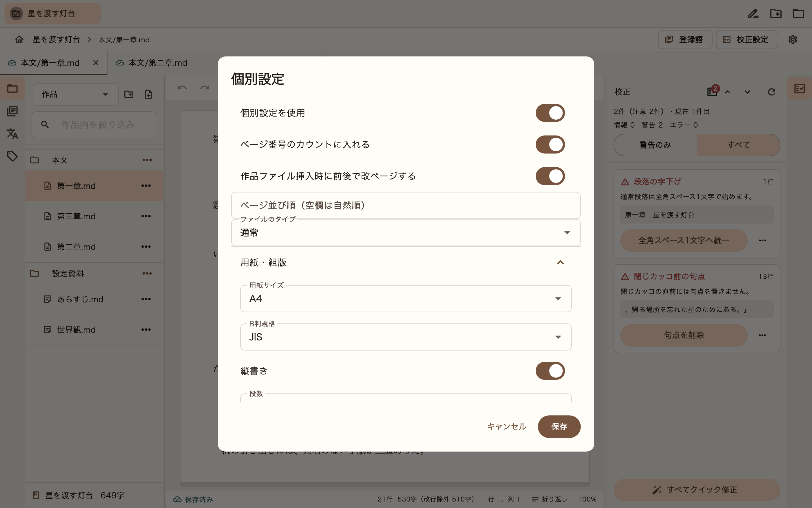The height and width of the screenshot is (508, 812).
Task: Open ファイルのタイプ dropdown
Action: click(406, 233)
